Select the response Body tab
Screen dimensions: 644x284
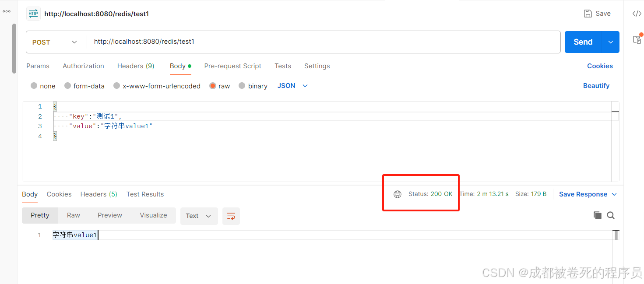30,194
